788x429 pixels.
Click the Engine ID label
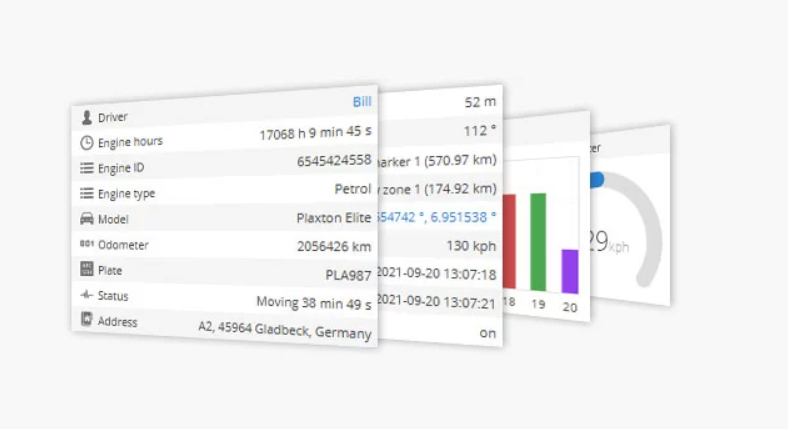[121, 168]
